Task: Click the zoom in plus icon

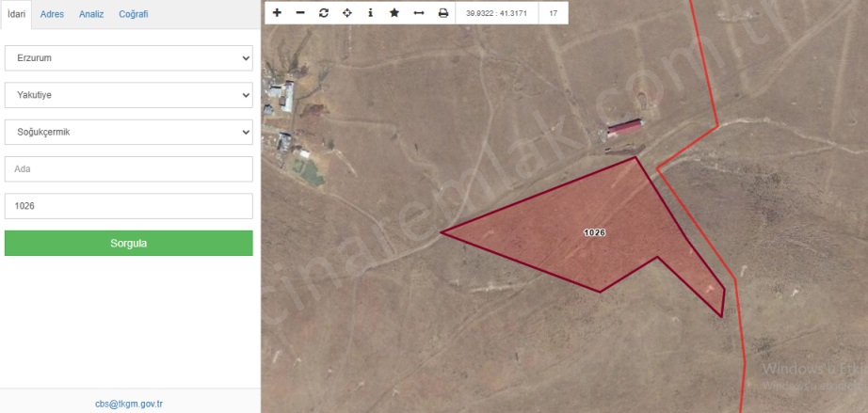Action: [x=277, y=13]
